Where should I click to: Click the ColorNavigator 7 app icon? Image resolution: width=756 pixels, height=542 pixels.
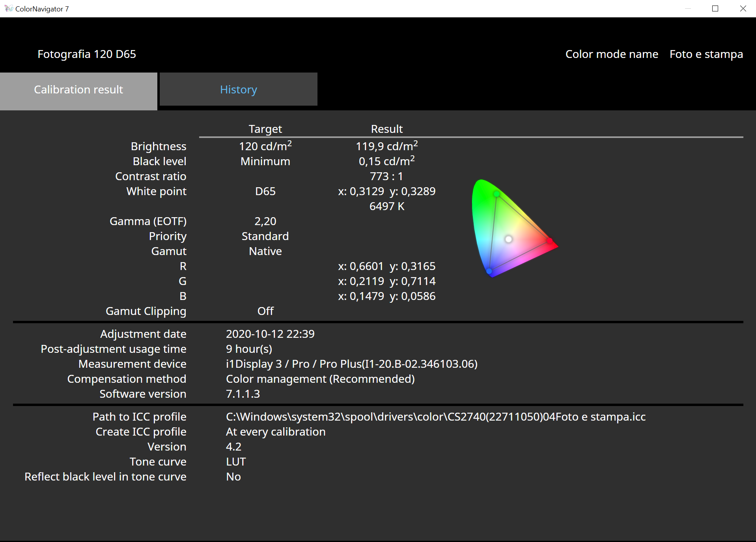click(x=8, y=8)
